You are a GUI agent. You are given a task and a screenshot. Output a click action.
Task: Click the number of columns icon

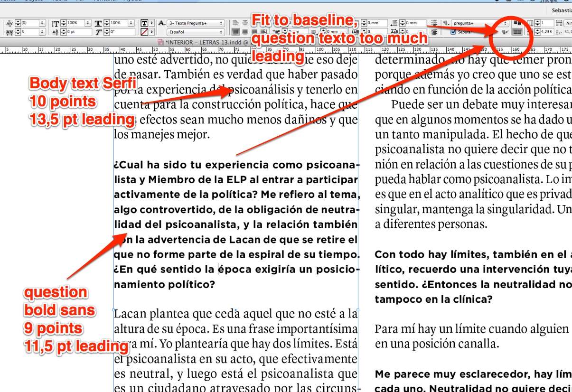(x=530, y=23)
